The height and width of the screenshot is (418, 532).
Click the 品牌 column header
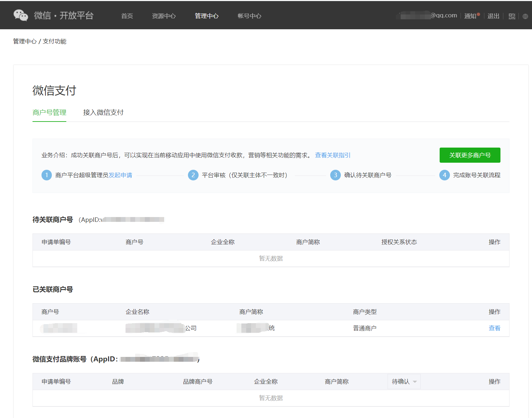coord(118,381)
